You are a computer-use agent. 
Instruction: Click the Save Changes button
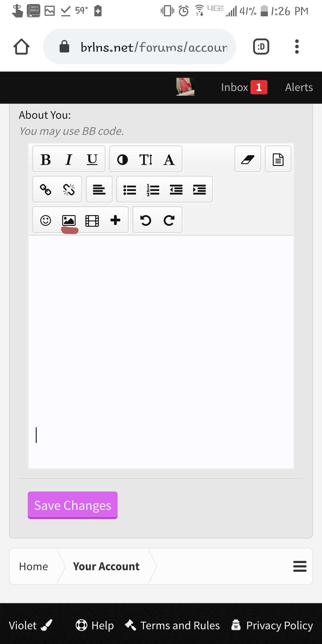click(x=72, y=505)
